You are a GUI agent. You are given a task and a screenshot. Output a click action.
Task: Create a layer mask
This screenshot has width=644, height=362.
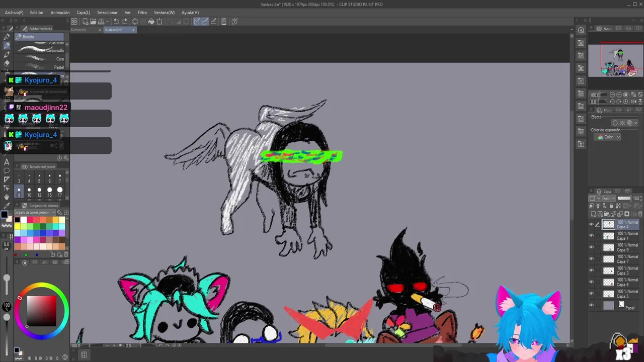tap(627, 214)
